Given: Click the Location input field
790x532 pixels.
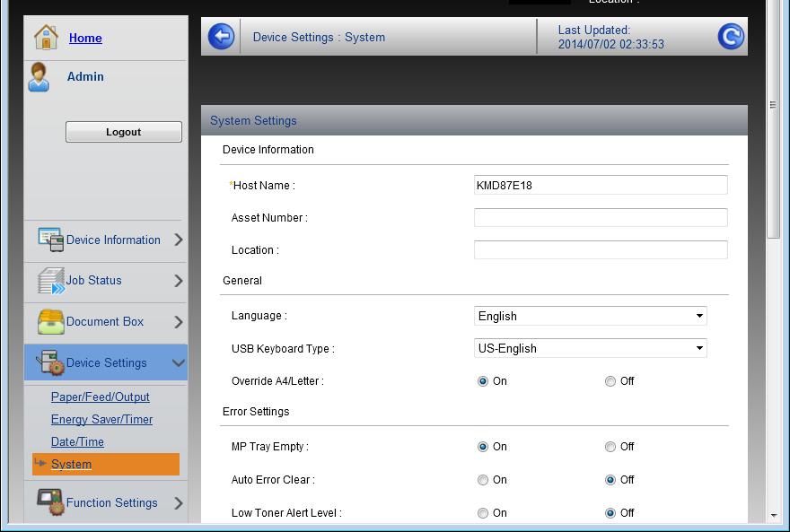Looking at the screenshot, I should [x=601, y=249].
